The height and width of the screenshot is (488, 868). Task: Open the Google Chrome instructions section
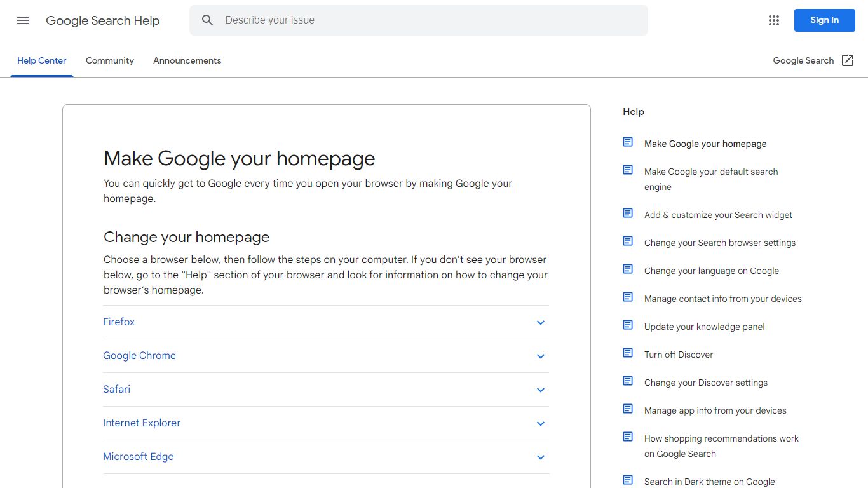[326, 356]
